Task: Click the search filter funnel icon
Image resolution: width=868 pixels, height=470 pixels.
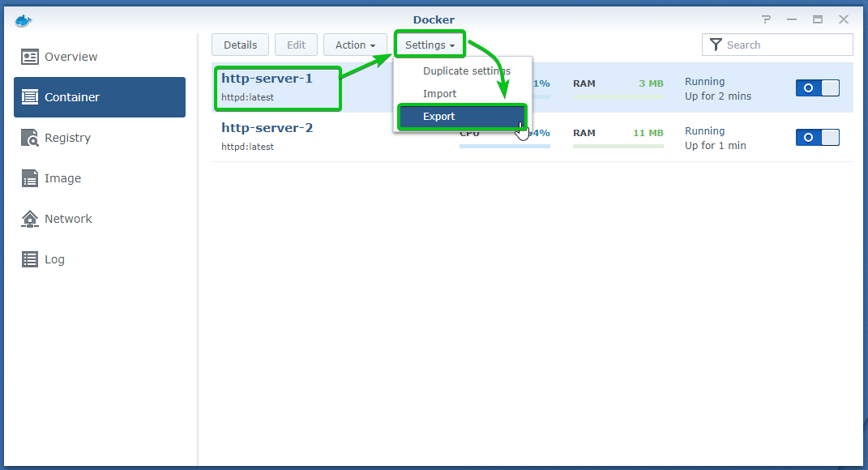Action: click(716, 45)
